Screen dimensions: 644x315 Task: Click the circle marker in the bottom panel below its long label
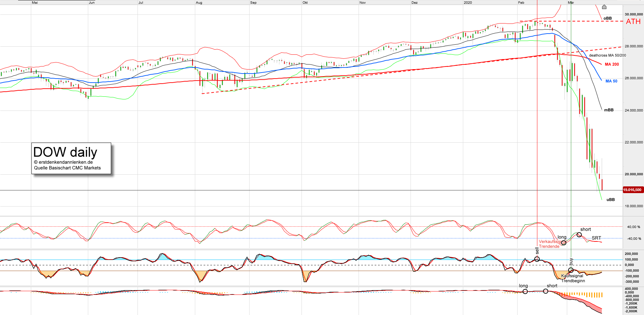525,291
